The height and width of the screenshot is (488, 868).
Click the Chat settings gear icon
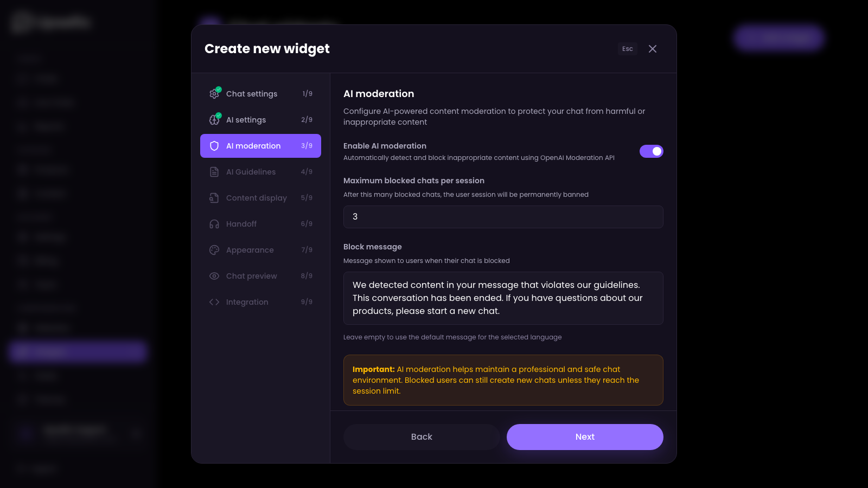click(214, 93)
